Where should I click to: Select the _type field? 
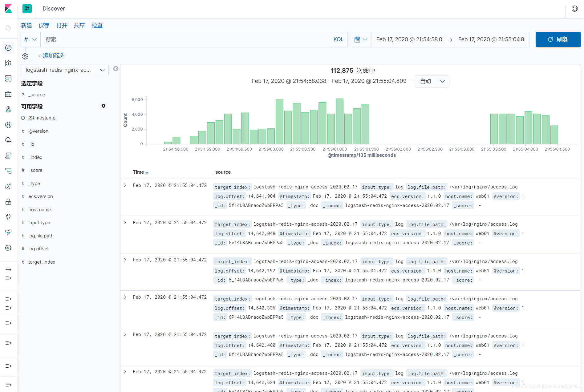34,184
